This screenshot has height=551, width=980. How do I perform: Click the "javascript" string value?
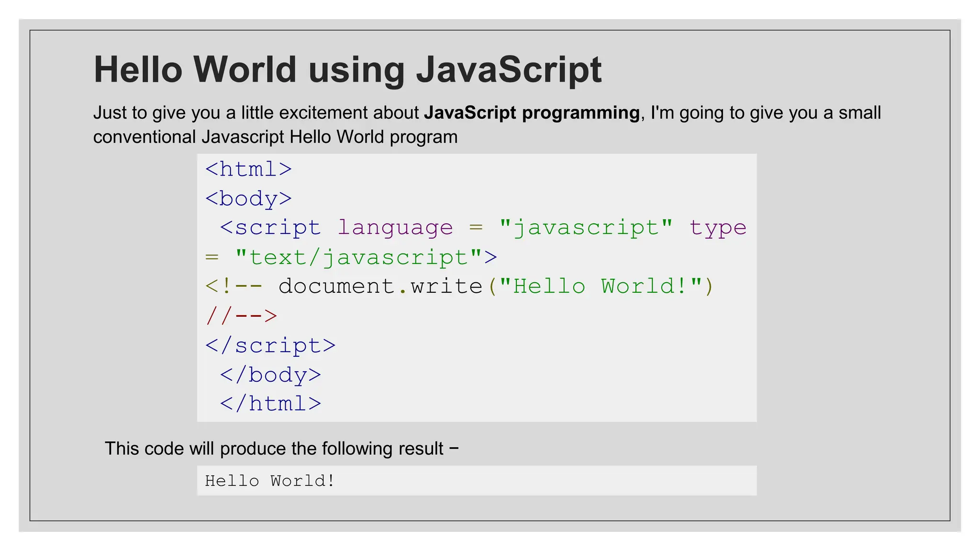pos(586,228)
